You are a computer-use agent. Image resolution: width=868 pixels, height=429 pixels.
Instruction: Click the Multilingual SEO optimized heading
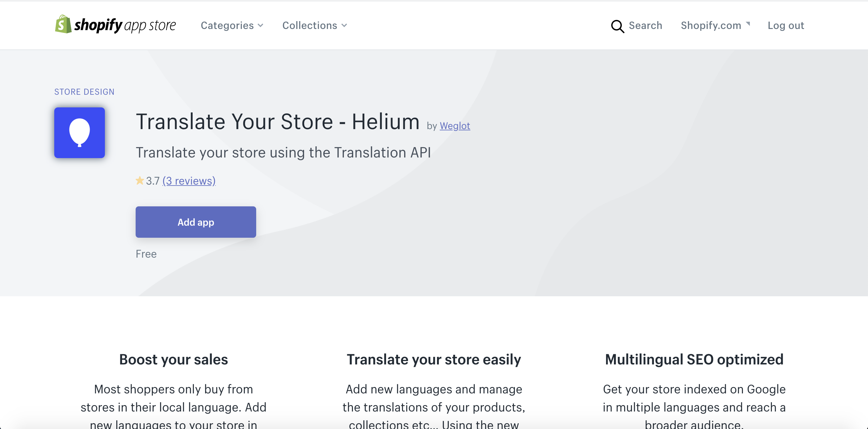click(x=694, y=360)
